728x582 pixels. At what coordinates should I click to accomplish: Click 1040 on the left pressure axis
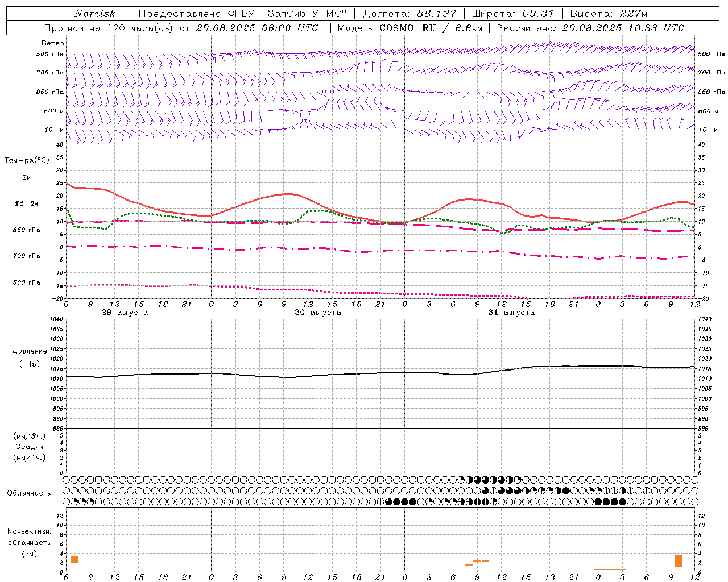56,319
